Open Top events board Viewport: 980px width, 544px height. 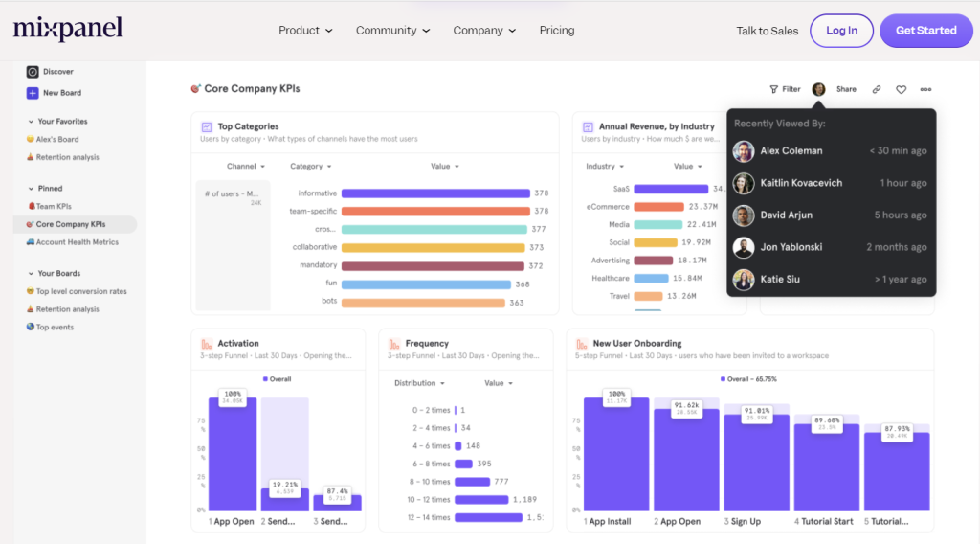50,328
